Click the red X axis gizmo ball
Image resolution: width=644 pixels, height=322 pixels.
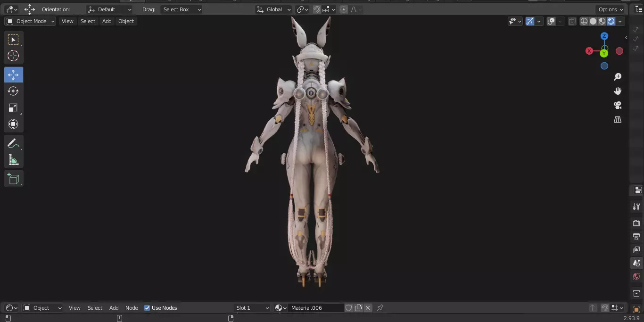point(589,51)
